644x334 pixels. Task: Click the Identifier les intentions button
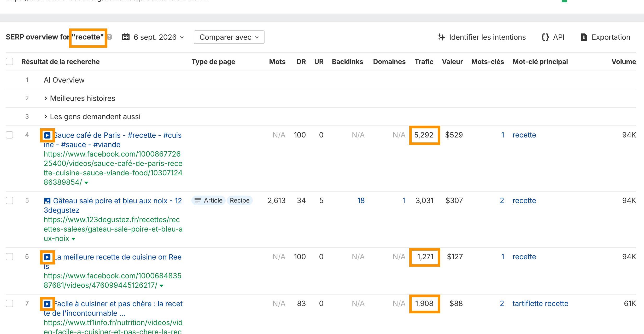[x=482, y=37]
